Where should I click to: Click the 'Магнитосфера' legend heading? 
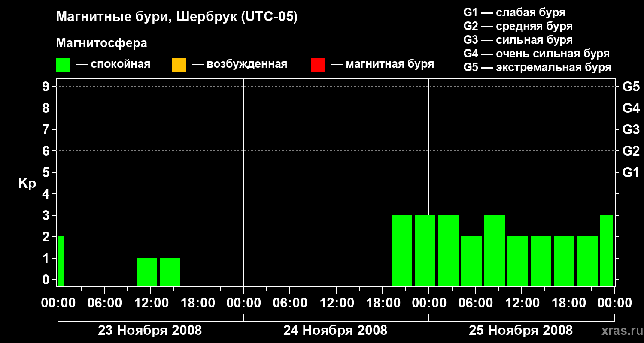[101, 43]
